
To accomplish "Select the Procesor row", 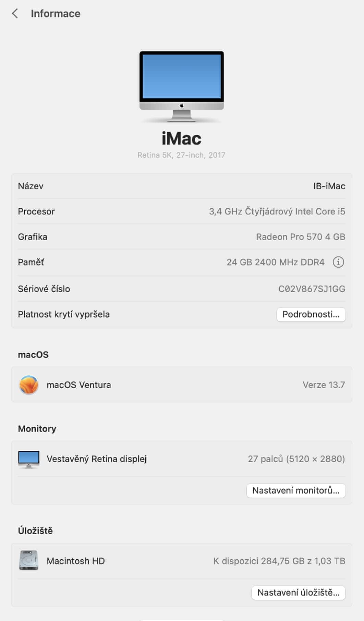I will click(x=182, y=211).
